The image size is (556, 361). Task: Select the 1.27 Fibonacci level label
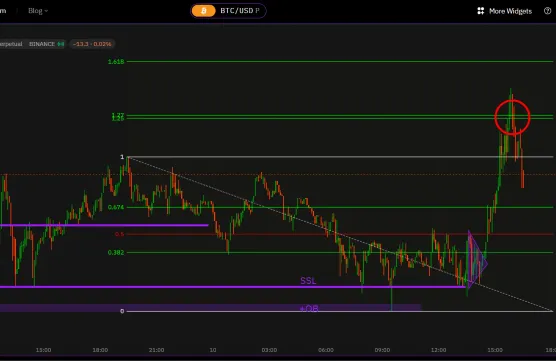coord(118,115)
